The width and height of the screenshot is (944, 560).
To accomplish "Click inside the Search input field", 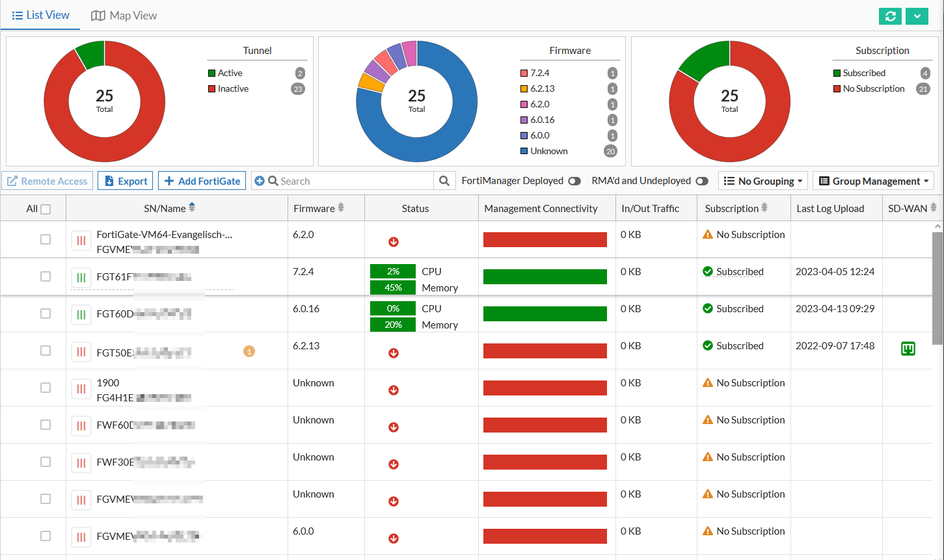I will click(345, 180).
